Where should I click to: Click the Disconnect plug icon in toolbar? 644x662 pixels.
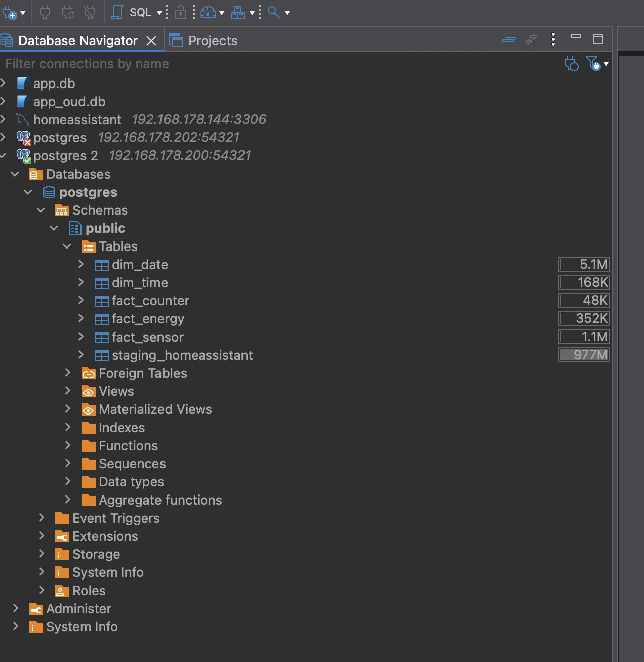(90, 13)
